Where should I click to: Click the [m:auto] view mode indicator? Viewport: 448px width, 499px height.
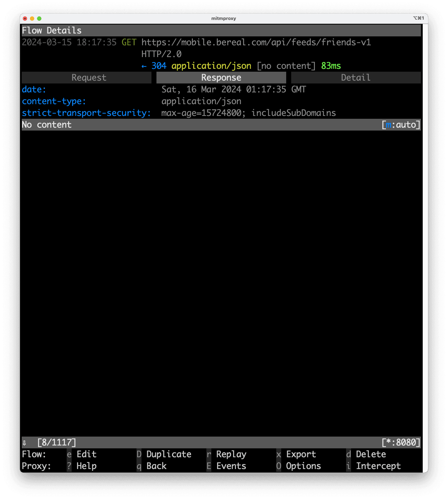coord(401,124)
